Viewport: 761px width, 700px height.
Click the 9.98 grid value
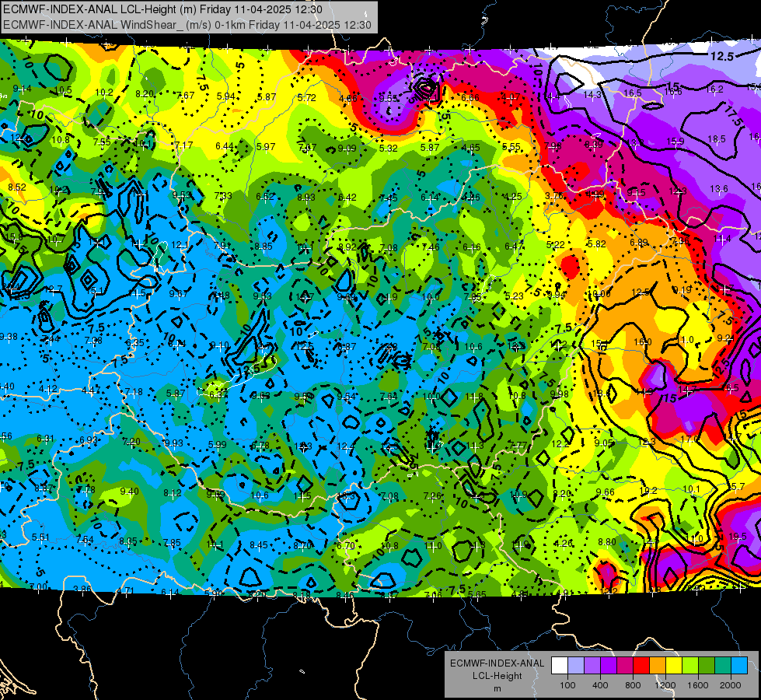point(560,394)
